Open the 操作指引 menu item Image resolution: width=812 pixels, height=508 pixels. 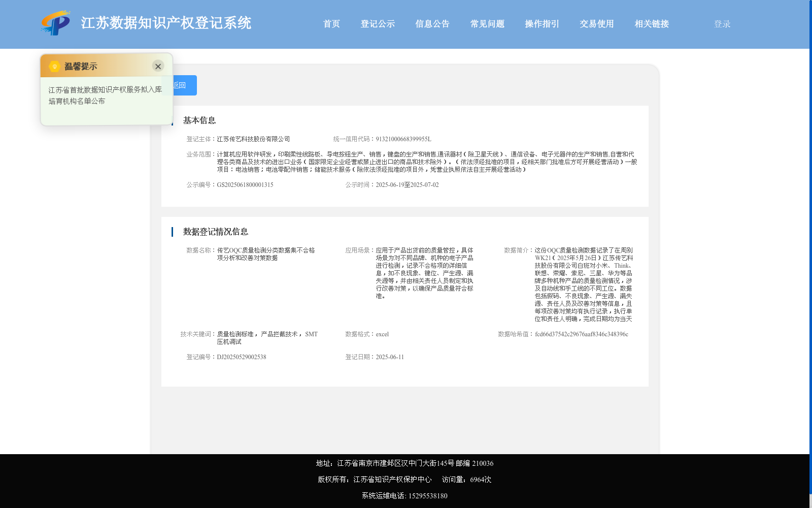tap(542, 24)
